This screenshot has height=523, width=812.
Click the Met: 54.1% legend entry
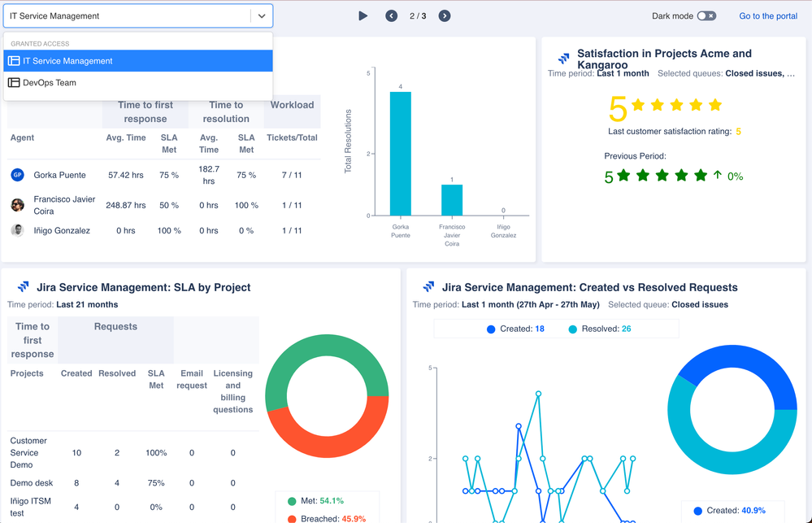[315, 501]
